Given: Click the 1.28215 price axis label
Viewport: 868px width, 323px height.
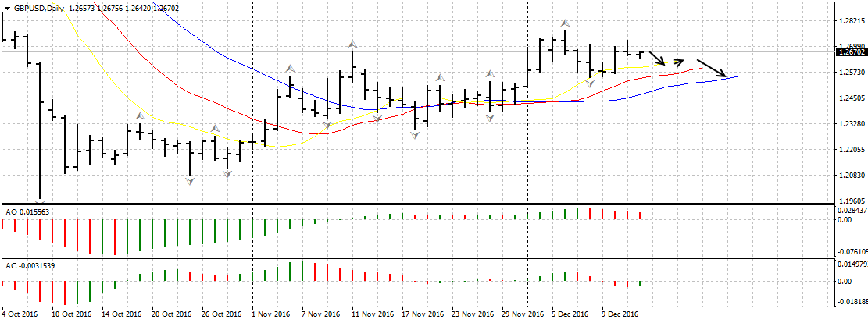Looking at the screenshot, I should click(x=852, y=21).
